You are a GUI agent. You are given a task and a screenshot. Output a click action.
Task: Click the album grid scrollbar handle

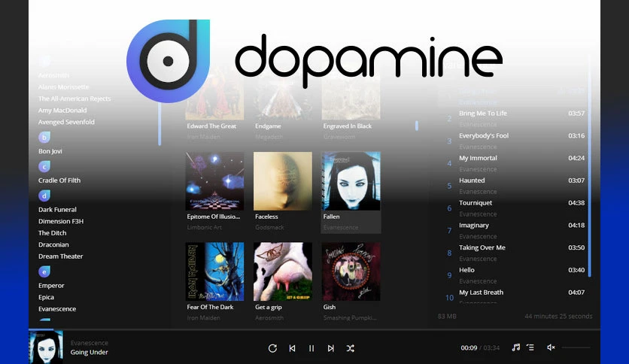click(x=416, y=126)
